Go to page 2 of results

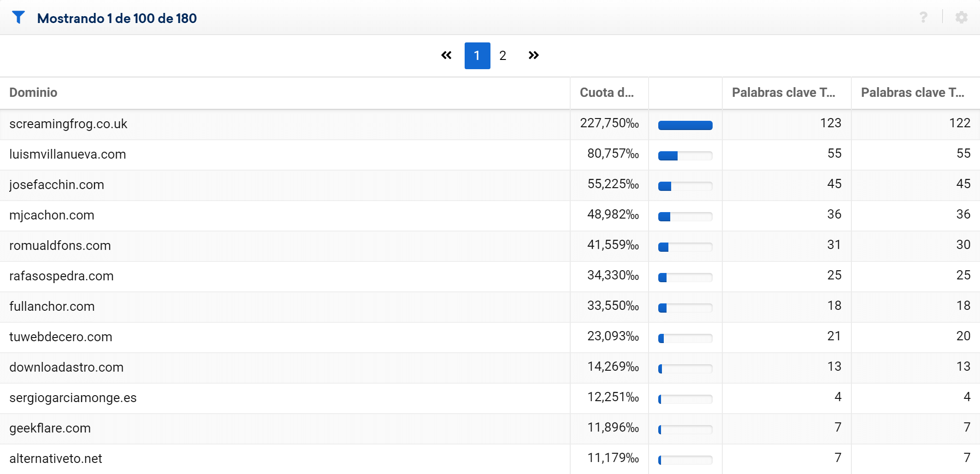coord(503,56)
